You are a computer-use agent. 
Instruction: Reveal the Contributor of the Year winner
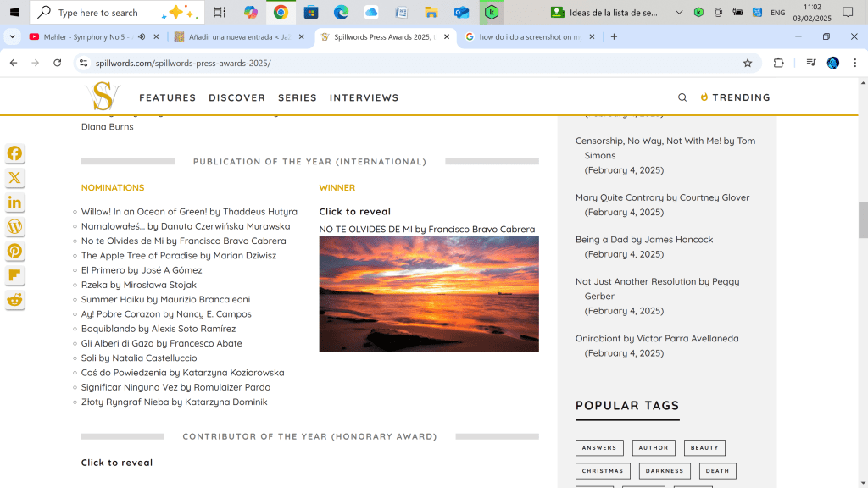coord(117,463)
